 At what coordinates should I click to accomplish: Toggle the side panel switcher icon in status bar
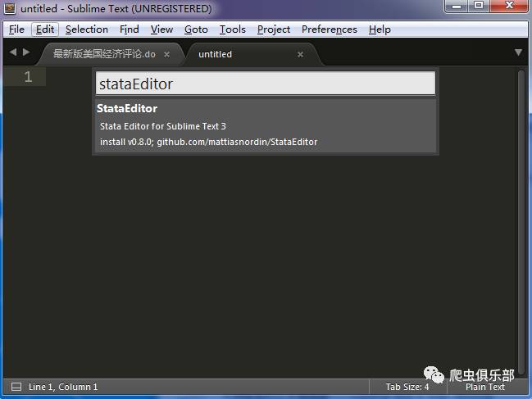pyautogui.click(x=16, y=387)
